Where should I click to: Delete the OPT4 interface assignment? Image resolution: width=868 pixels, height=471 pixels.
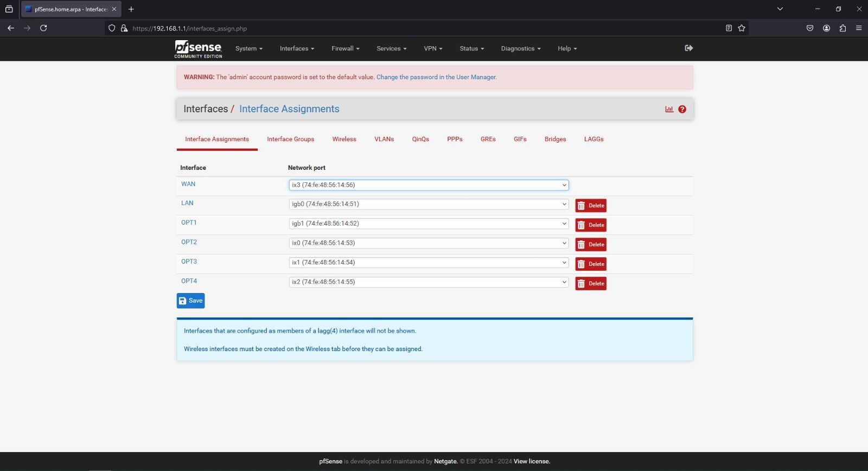pos(591,284)
